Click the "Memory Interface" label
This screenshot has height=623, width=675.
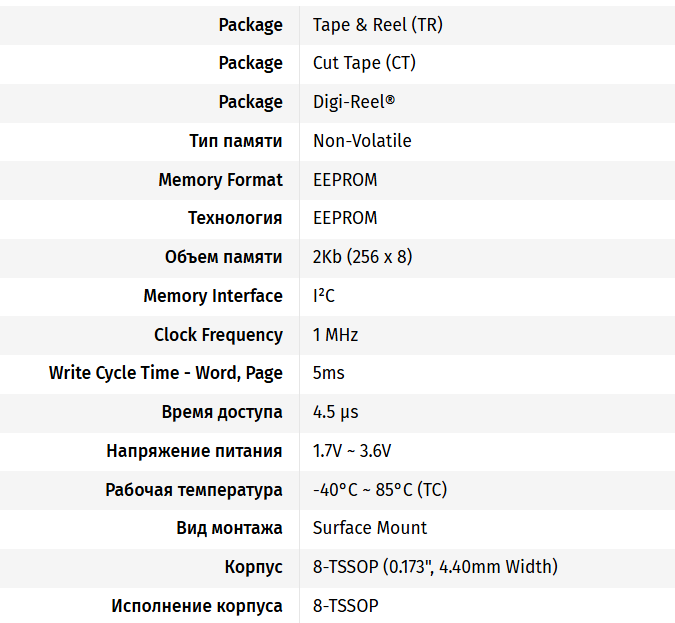[x=213, y=296]
